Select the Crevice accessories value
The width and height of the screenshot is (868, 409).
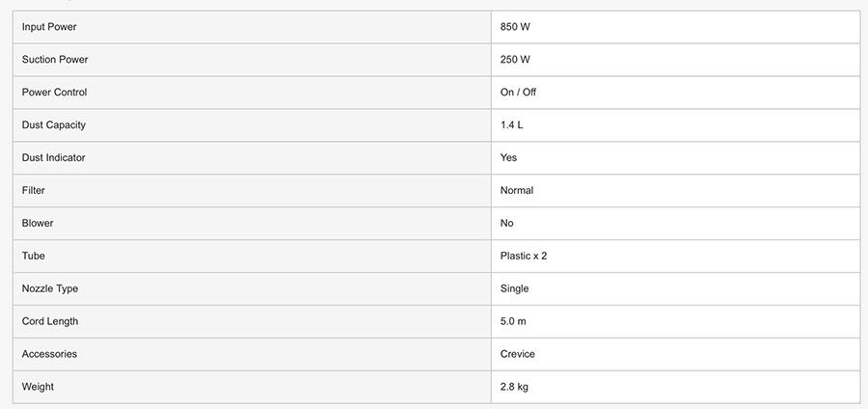518,355
